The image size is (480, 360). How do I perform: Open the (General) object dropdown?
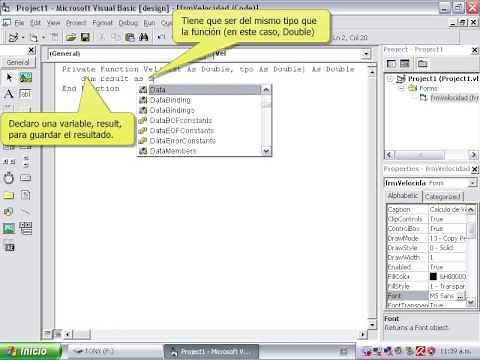pyautogui.click(x=130, y=54)
